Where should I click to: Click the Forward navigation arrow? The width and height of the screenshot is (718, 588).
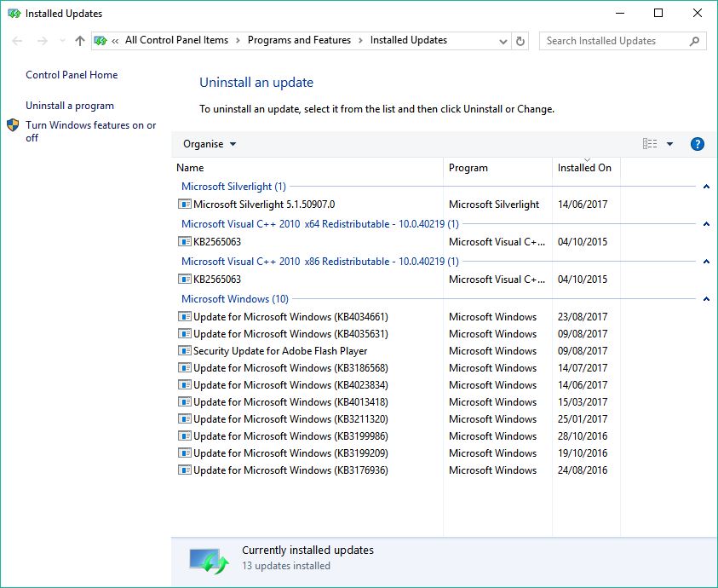(42, 41)
